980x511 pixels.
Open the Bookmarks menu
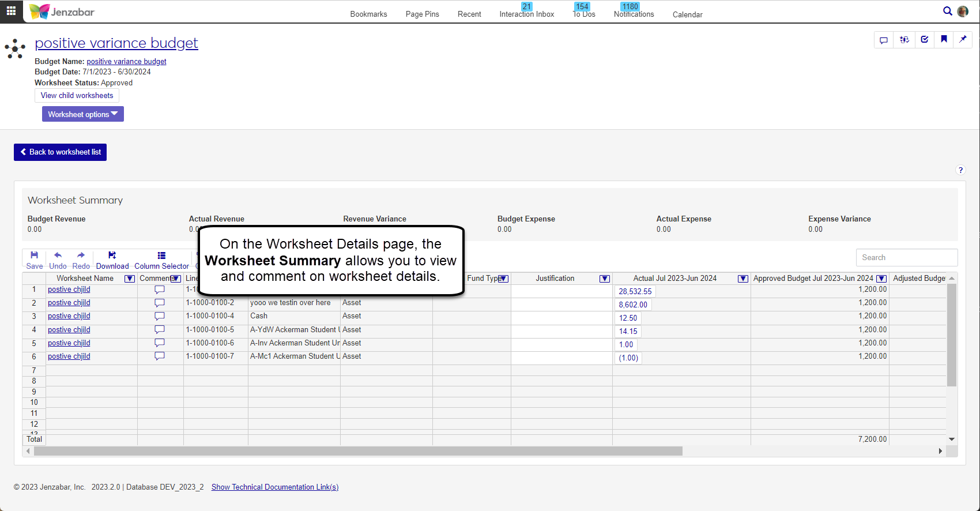coord(368,14)
